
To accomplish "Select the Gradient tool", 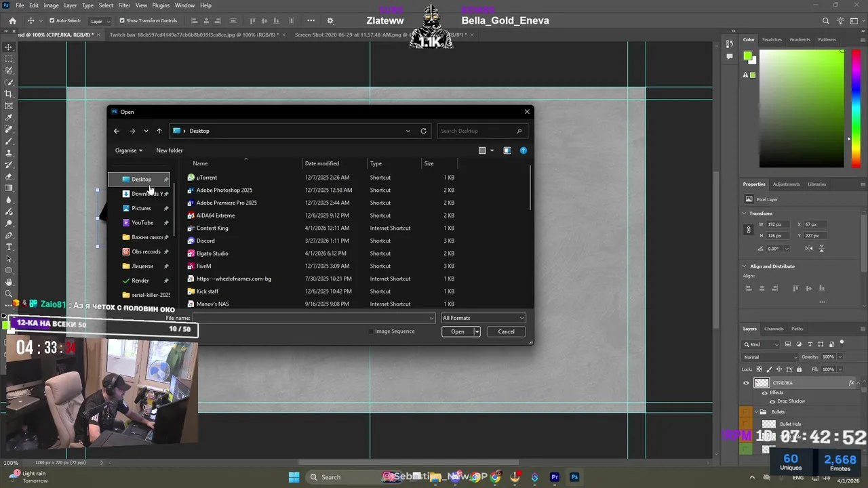I will [x=9, y=188].
